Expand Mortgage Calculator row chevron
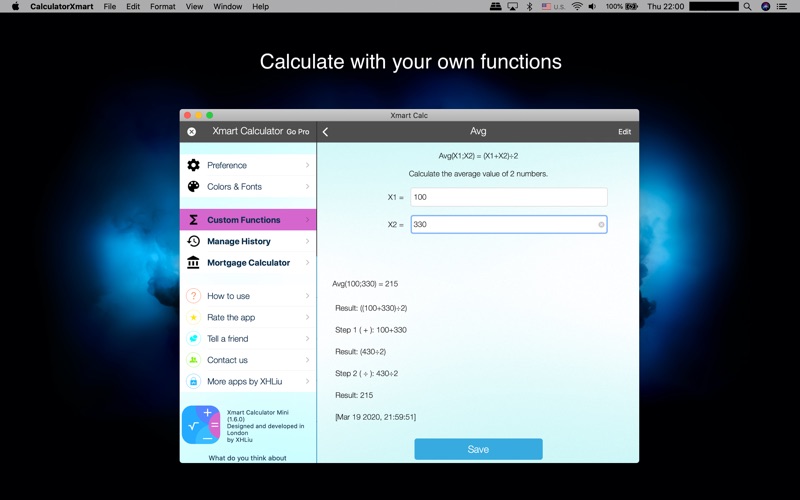This screenshot has height=500, width=800. click(308, 263)
